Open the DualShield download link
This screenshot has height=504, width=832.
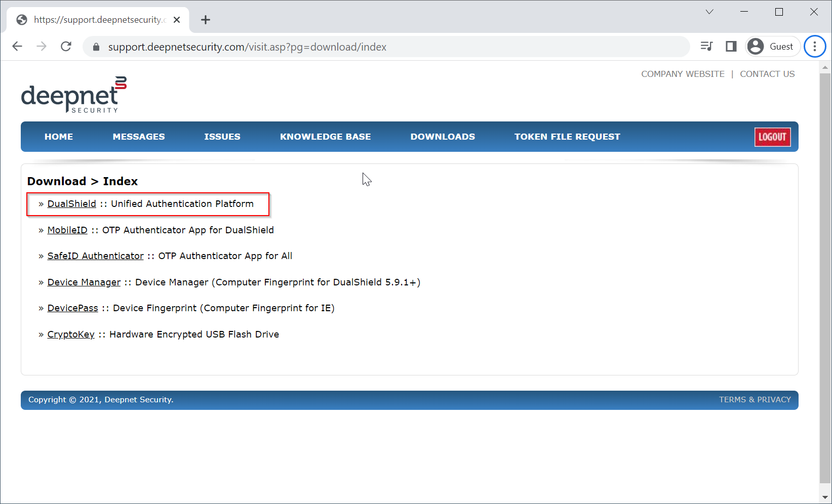pyautogui.click(x=71, y=204)
